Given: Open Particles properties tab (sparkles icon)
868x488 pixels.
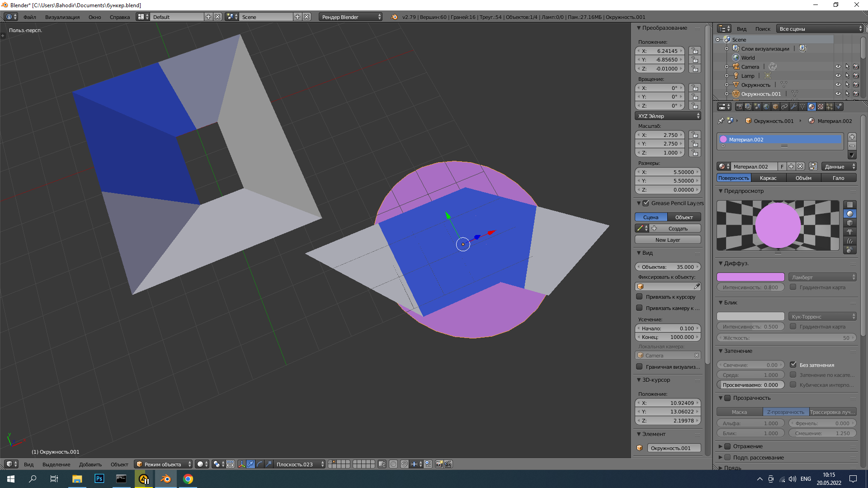Looking at the screenshot, I should [830, 107].
